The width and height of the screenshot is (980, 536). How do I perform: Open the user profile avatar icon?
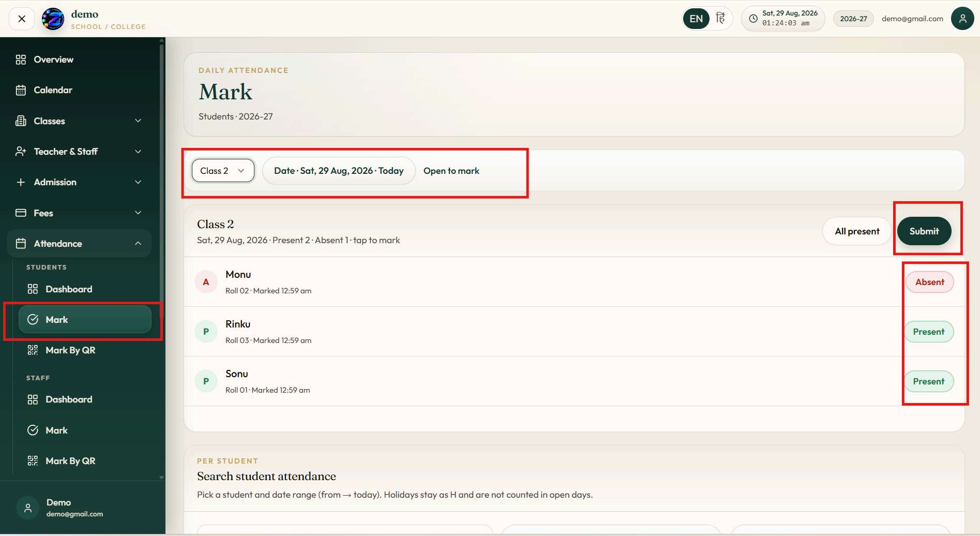[x=962, y=19]
